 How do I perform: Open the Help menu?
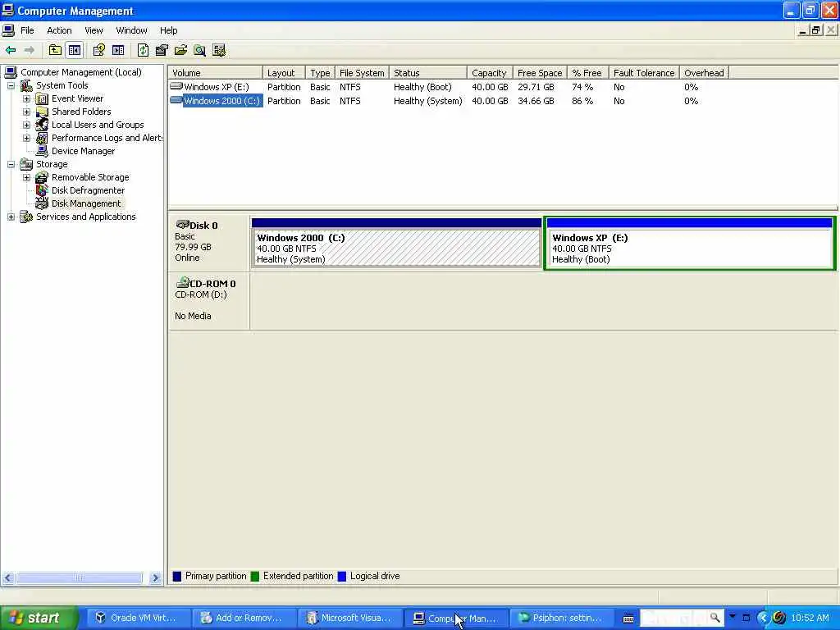tap(168, 30)
